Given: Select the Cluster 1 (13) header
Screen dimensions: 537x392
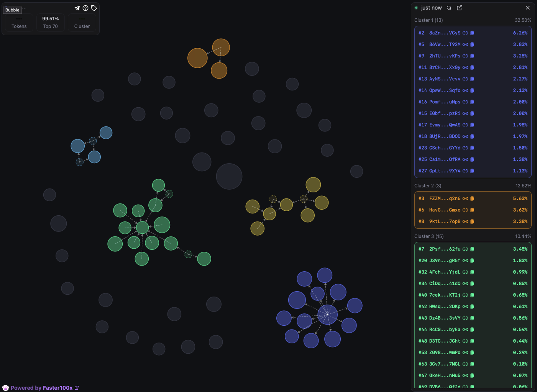Looking at the screenshot, I should 429,20.
